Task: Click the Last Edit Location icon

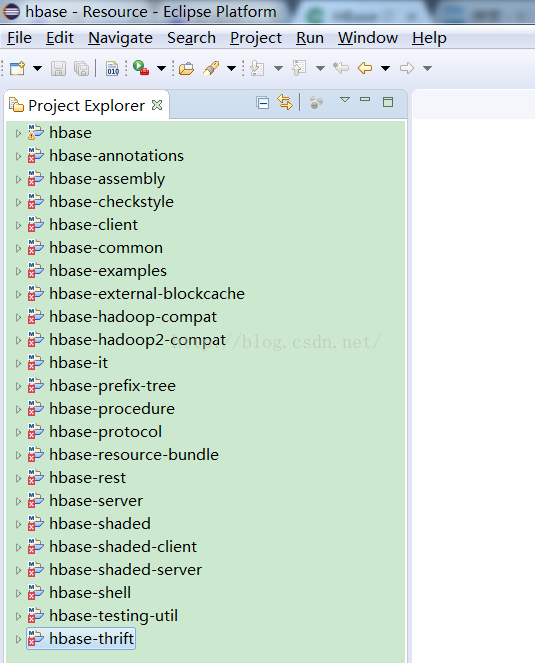Action: (341, 68)
